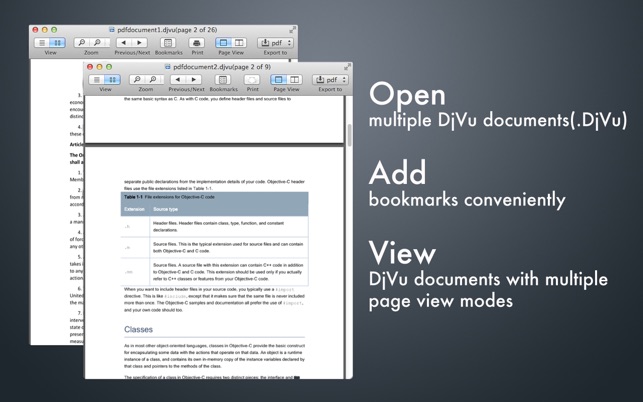Zoom out in pdfdocument2 window
The image size is (643, 402).
[137, 79]
